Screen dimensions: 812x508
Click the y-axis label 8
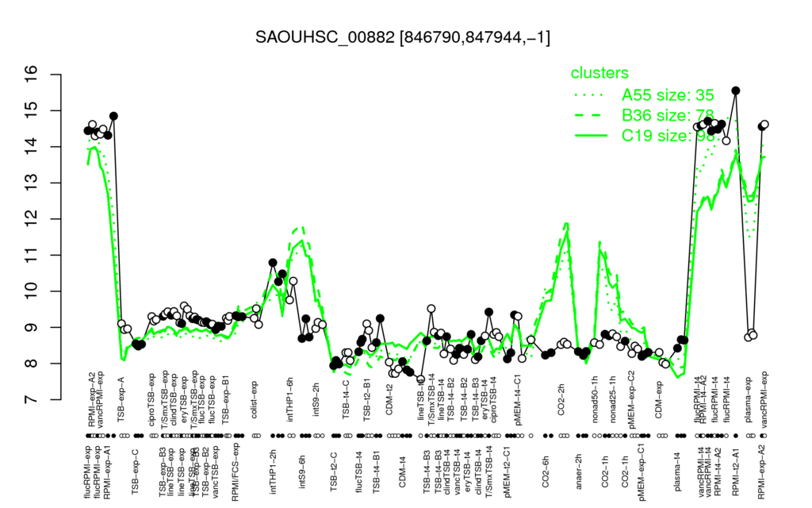point(32,364)
